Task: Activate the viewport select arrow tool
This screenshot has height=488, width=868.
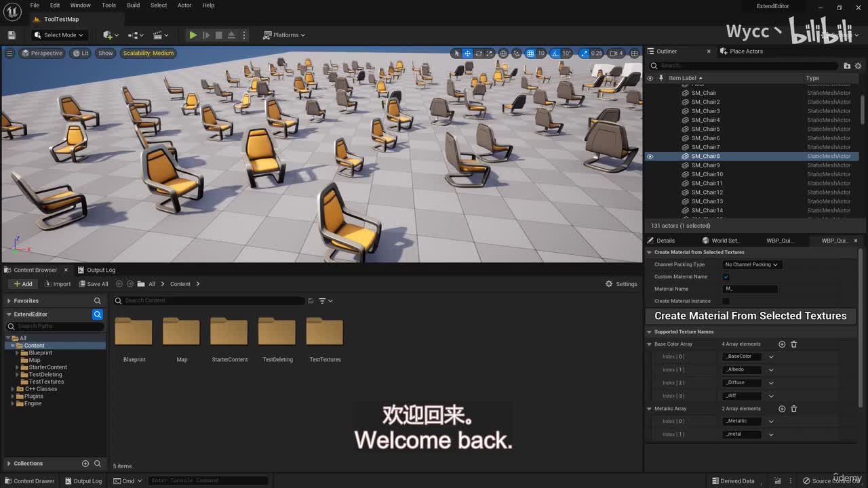Action: click(x=456, y=53)
